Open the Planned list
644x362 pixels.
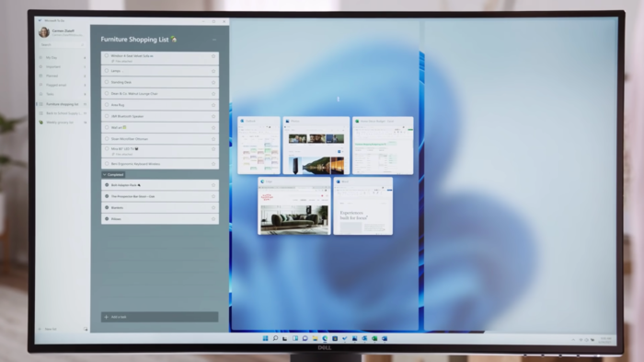63,76
